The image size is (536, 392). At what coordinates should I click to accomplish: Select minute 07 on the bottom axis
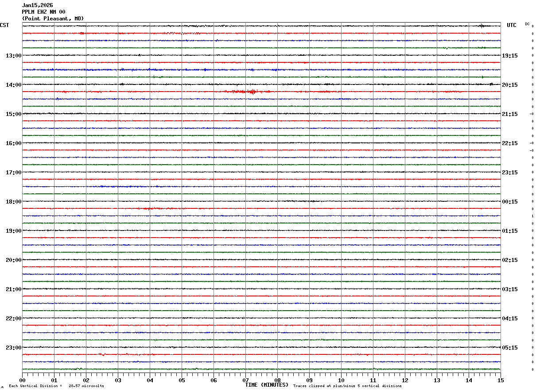click(245, 380)
